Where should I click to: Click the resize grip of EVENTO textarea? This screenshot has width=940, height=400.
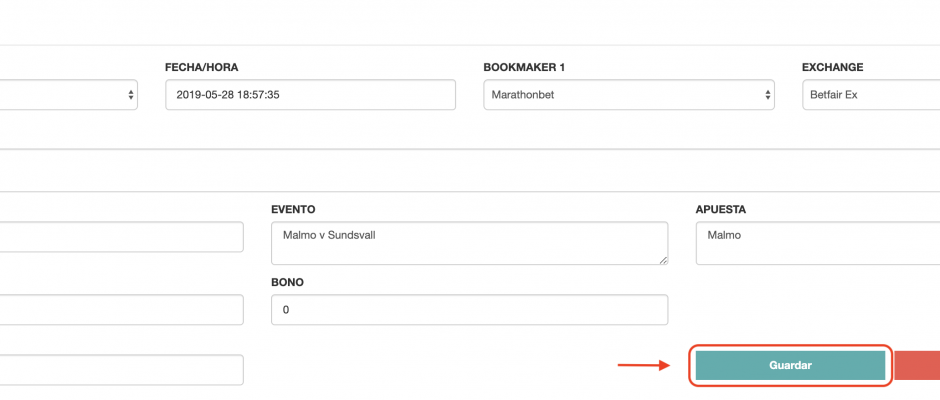coord(663,260)
